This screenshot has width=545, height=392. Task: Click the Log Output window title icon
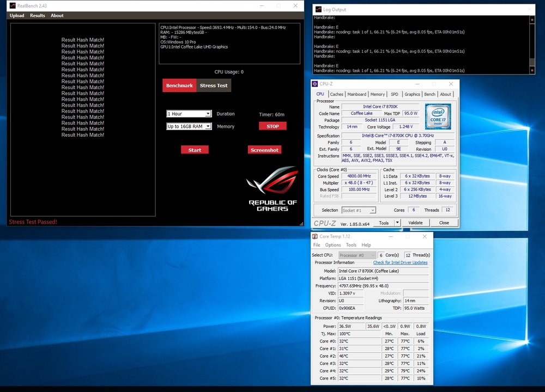pos(318,9)
